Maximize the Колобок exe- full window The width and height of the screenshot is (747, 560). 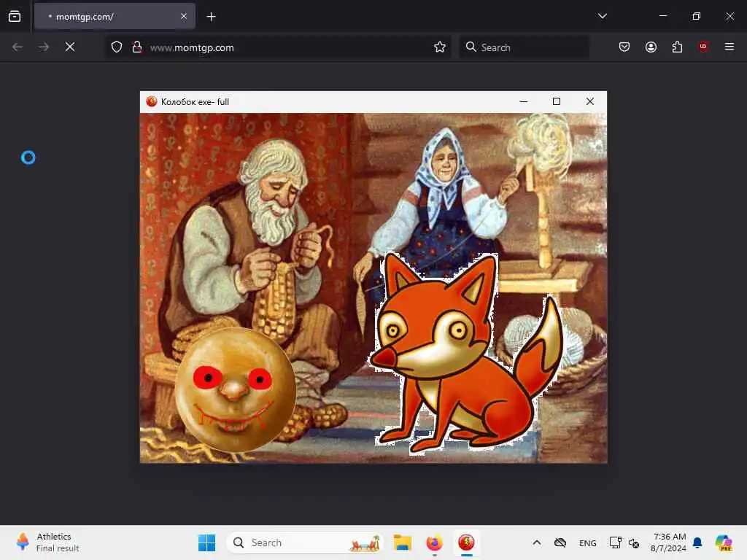[x=557, y=101]
